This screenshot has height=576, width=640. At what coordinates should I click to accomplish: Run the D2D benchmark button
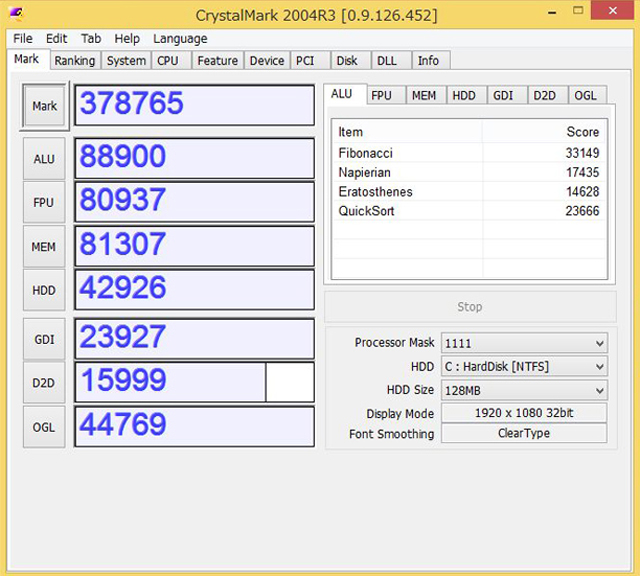[44, 383]
